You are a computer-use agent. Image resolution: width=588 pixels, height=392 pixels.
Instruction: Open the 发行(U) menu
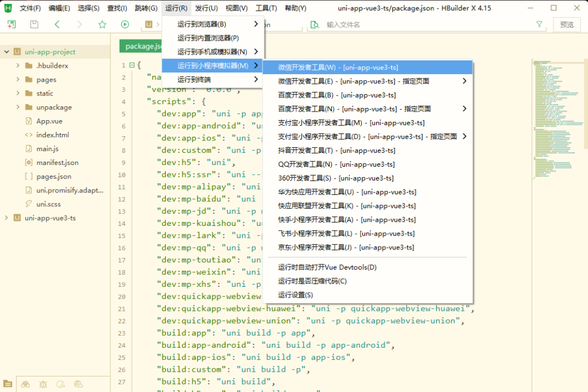[x=206, y=8]
